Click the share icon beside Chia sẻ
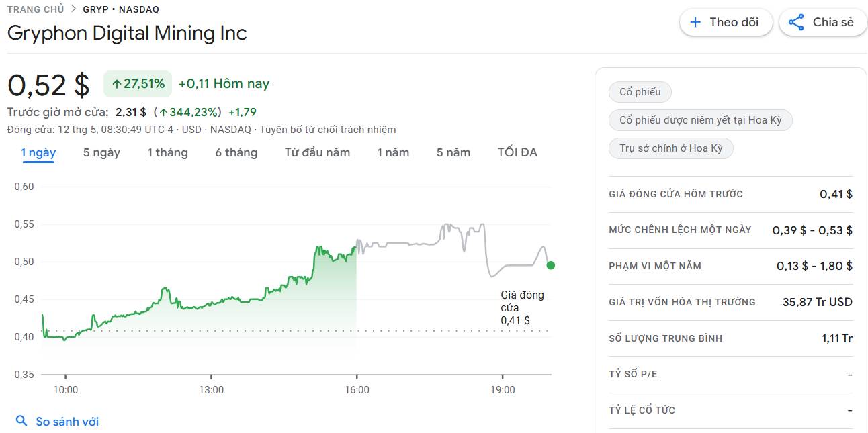The width and height of the screenshot is (868, 433). (796, 22)
